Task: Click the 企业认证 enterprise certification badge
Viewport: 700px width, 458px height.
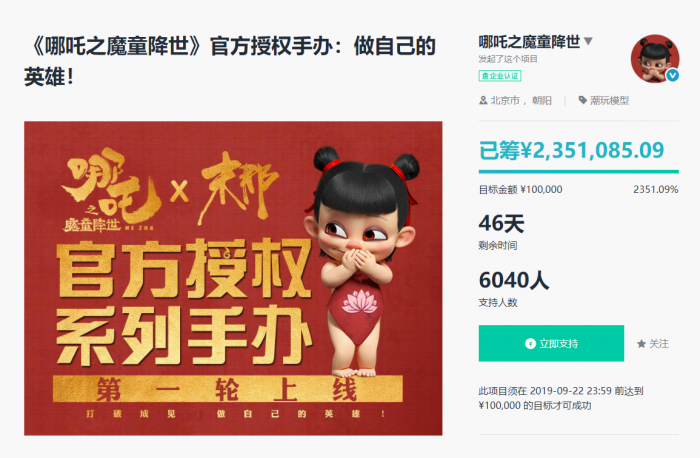Action: pyautogui.click(x=500, y=76)
